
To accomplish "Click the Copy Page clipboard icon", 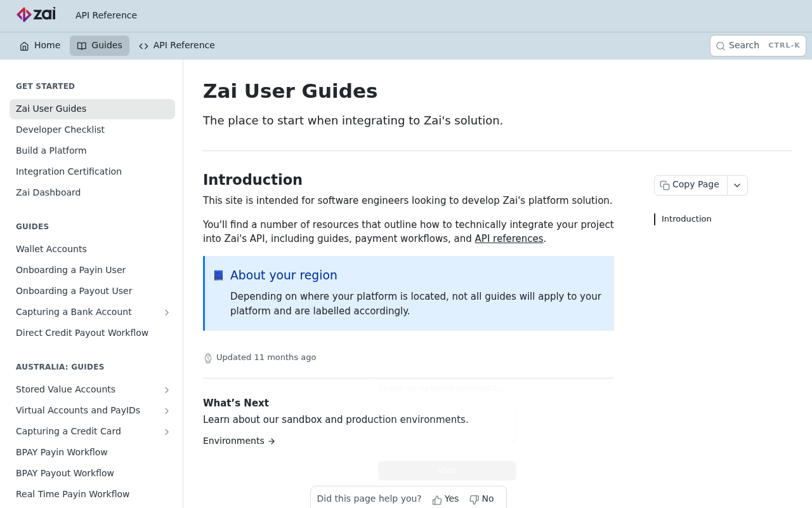I will pyautogui.click(x=665, y=185).
